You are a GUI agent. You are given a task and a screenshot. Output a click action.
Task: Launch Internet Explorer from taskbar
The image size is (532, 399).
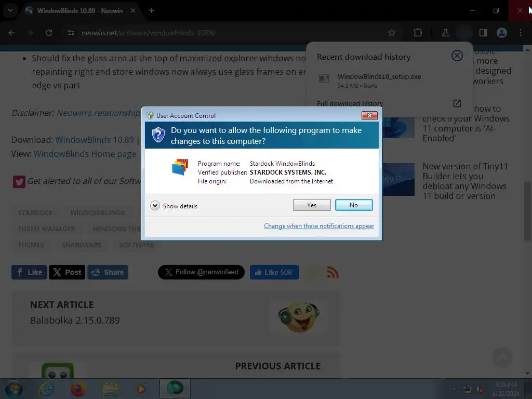(46, 389)
